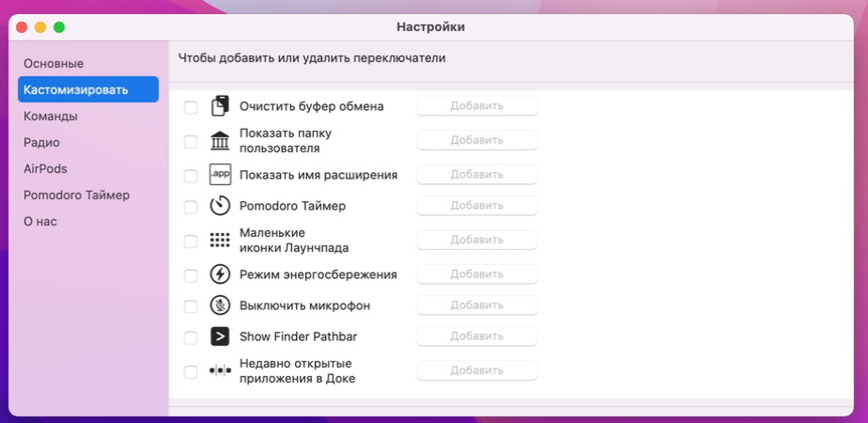
Task: Click the .app icon for Показать имя расширения
Action: tap(220, 175)
